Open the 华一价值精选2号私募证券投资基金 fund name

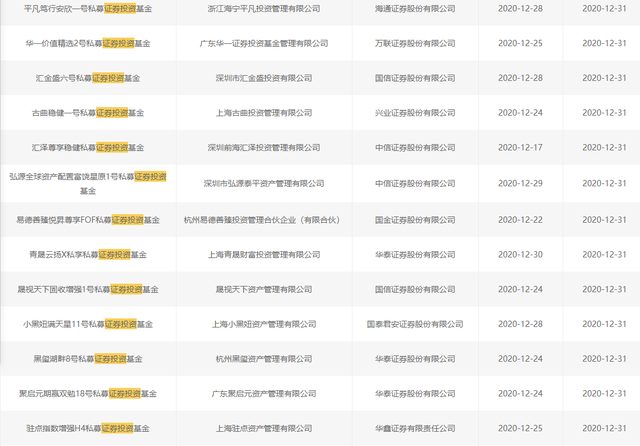click(88, 43)
